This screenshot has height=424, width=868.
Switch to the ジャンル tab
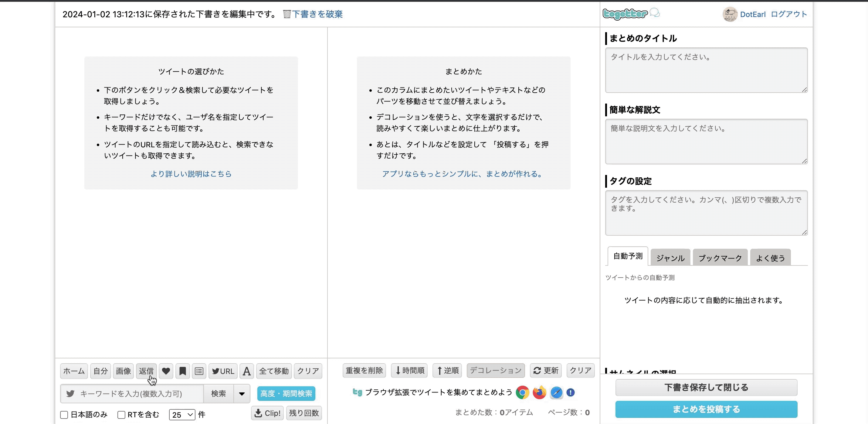coord(670,258)
